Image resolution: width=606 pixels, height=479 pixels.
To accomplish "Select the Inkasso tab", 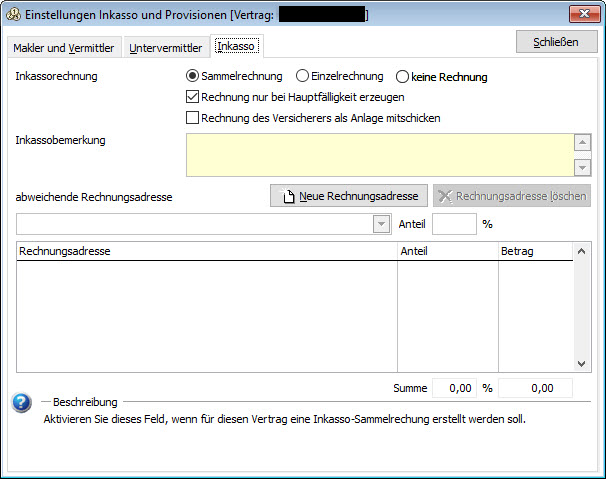I will click(x=236, y=47).
